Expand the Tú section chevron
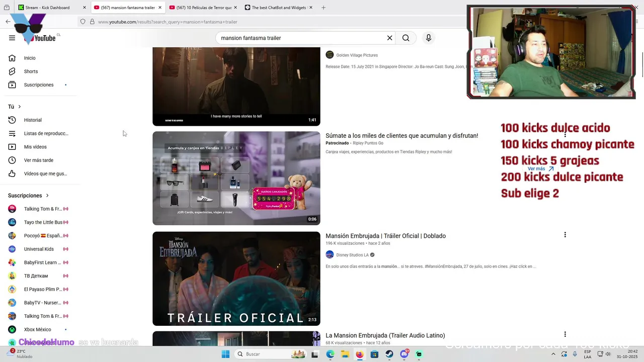The height and width of the screenshot is (362, 644). coord(20,107)
